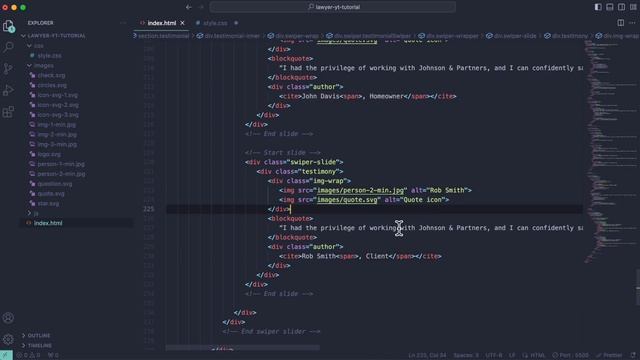Open the Run and Debug view
This screenshot has width=640, height=360.
pos(8,90)
